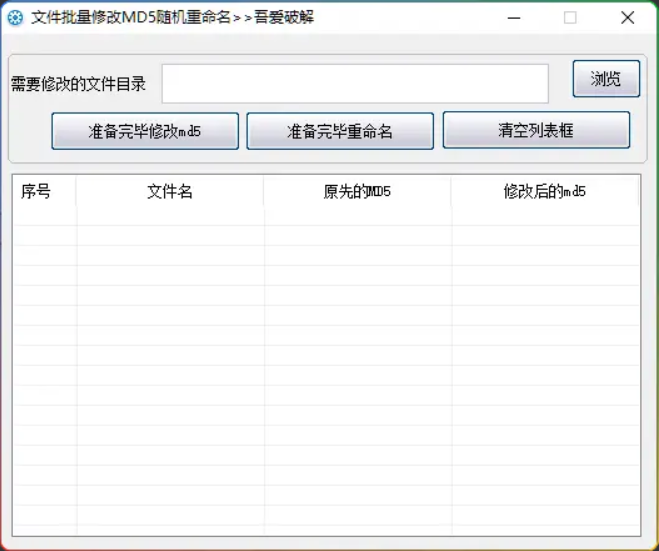Clear the list using the 清空列表框 button
The height and width of the screenshot is (551, 659).
(536, 130)
